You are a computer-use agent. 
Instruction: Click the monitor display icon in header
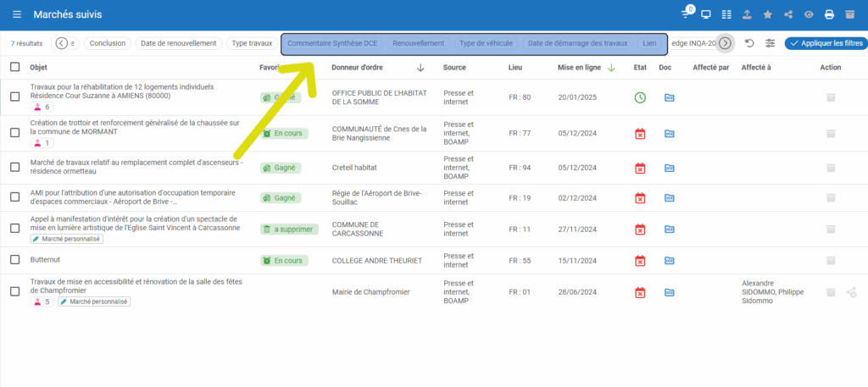705,14
